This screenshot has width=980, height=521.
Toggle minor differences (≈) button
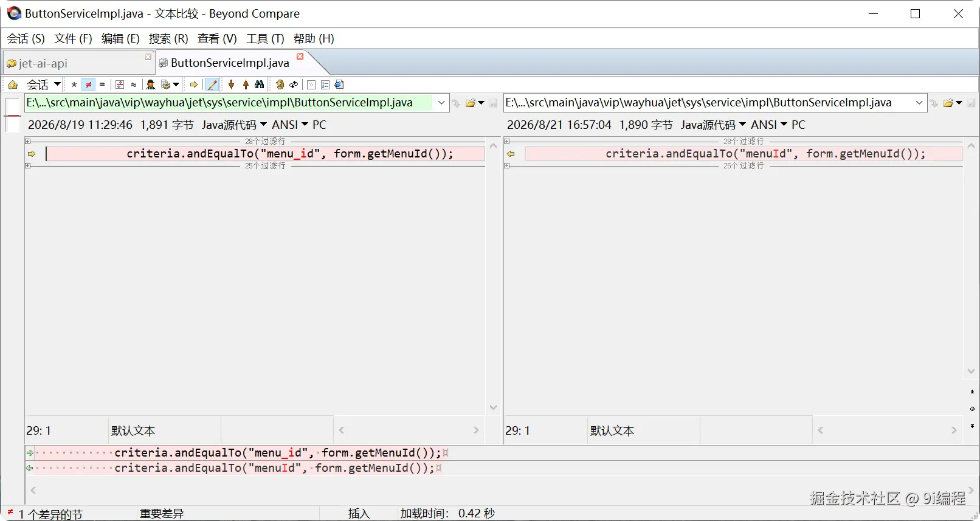coord(134,85)
